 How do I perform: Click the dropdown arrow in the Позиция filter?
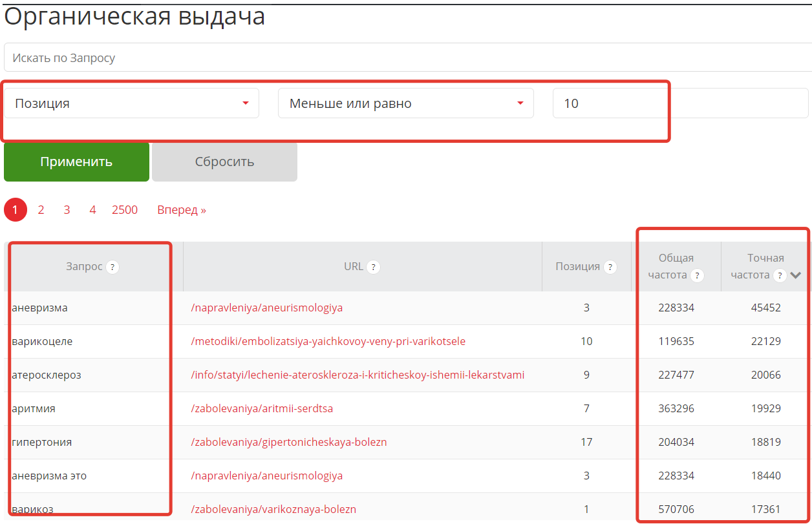(x=246, y=102)
